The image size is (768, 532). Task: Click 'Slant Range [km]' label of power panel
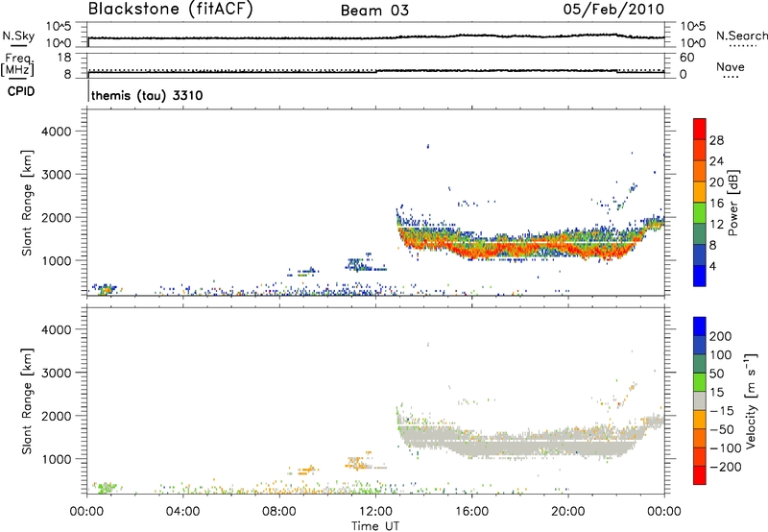click(x=27, y=203)
